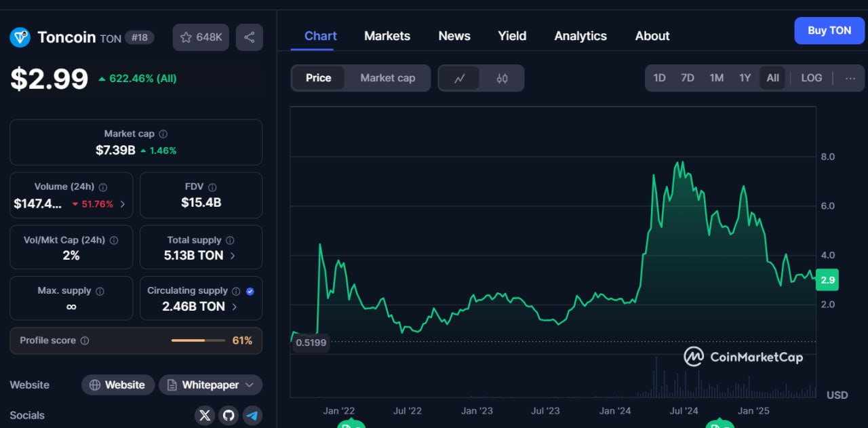Toggle LOG scale on the chart
The width and height of the screenshot is (868, 428).
(811, 78)
